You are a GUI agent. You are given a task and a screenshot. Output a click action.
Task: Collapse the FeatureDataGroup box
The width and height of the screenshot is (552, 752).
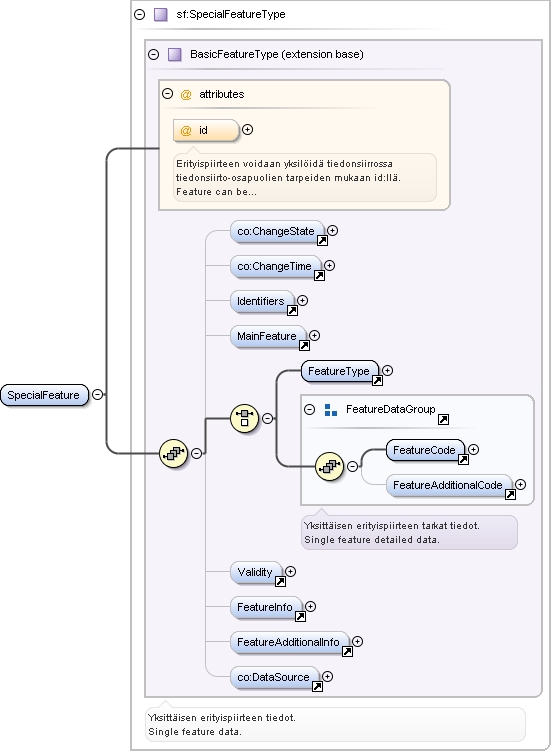(310, 409)
